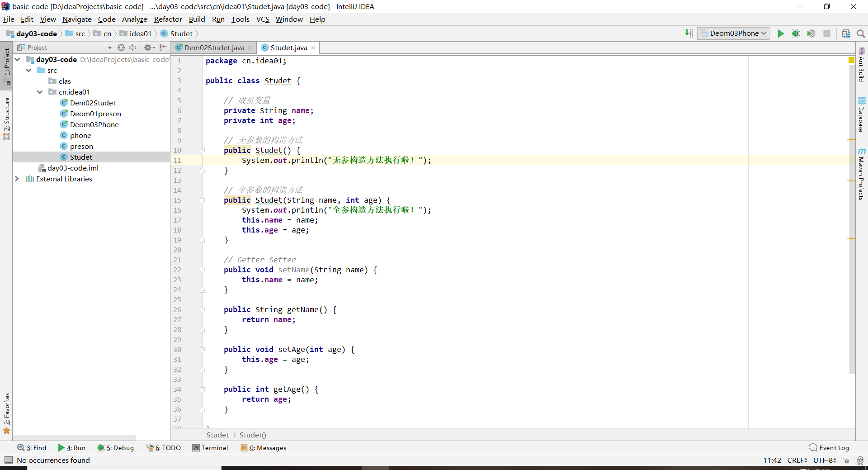Image resolution: width=868 pixels, height=470 pixels.
Task: Open the run configuration dropdown Deom03Phone
Action: point(733,33)
